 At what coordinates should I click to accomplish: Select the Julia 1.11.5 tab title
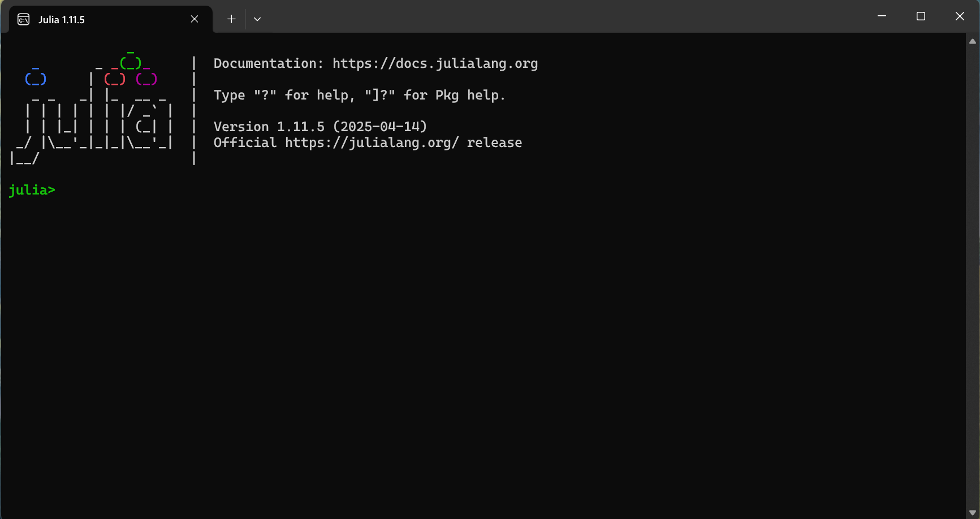click(62, 20)
